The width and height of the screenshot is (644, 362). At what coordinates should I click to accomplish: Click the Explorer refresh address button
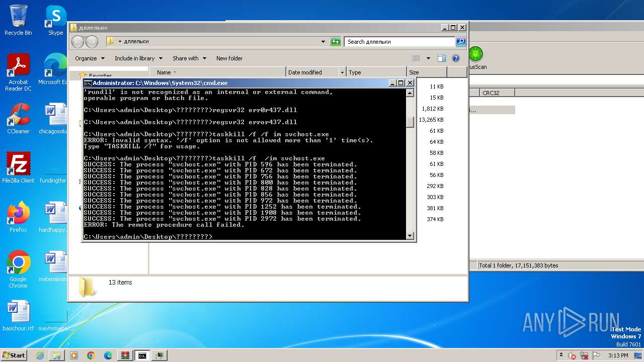click(336, 42)
